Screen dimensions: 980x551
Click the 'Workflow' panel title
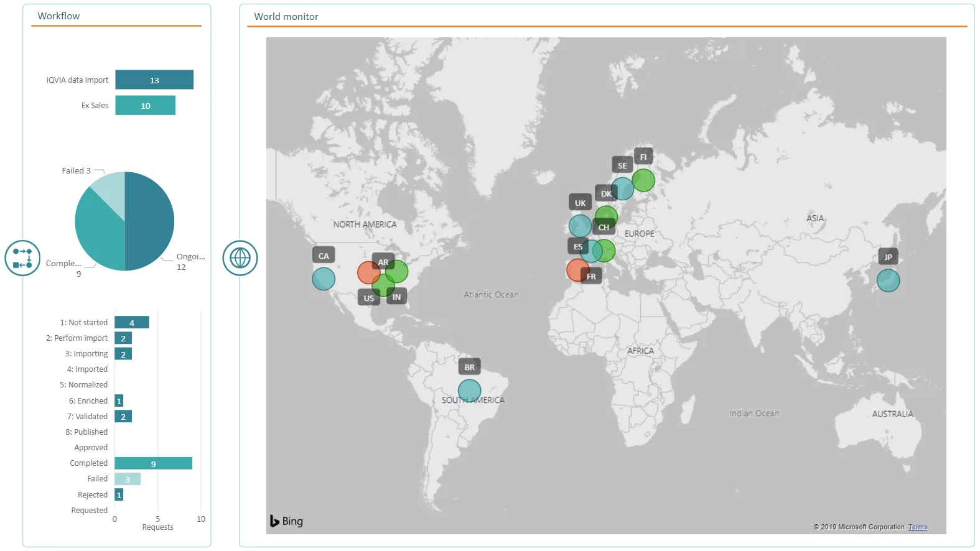[x=58, y=16]
